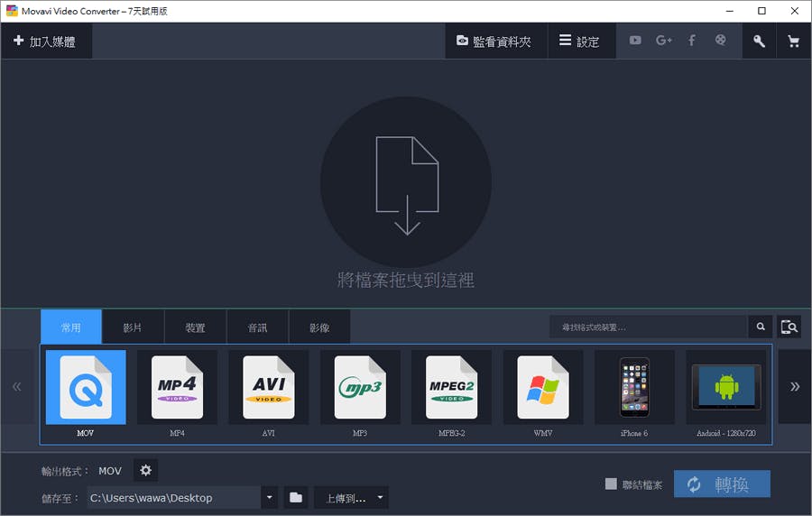Screen dimensions: 812x516
Task: Select the MP4 video format icon
Action: pos(177,387)
